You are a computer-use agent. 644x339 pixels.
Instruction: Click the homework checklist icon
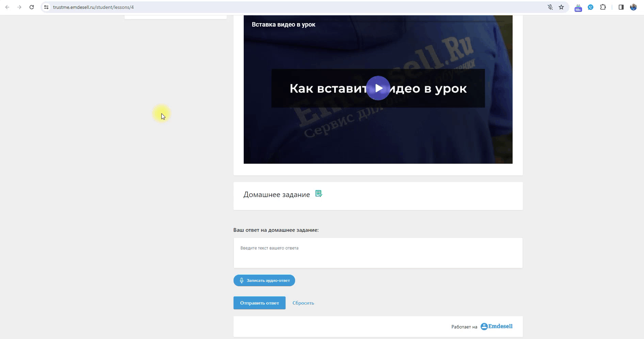pyautogui.click(x=319, y=194)
